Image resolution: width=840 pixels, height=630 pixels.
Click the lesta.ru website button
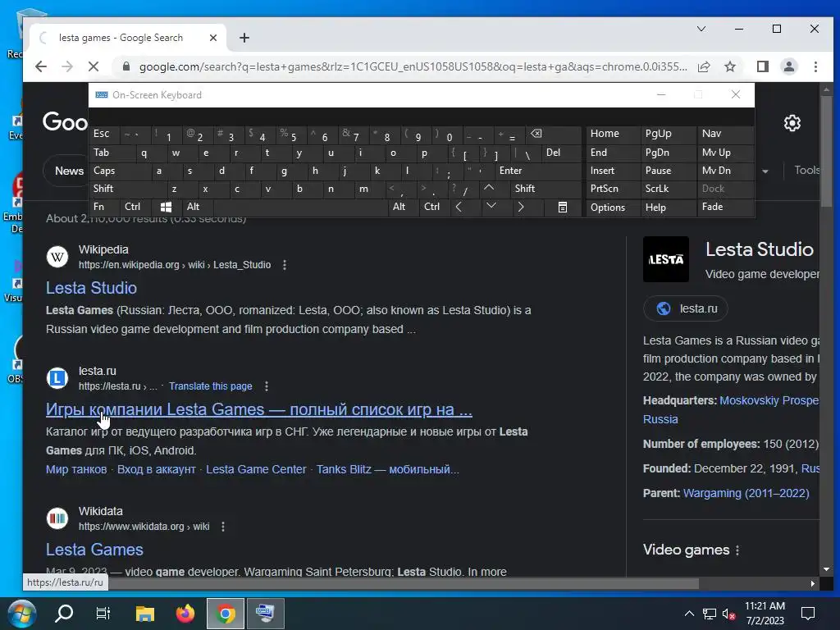click(686, 308)
